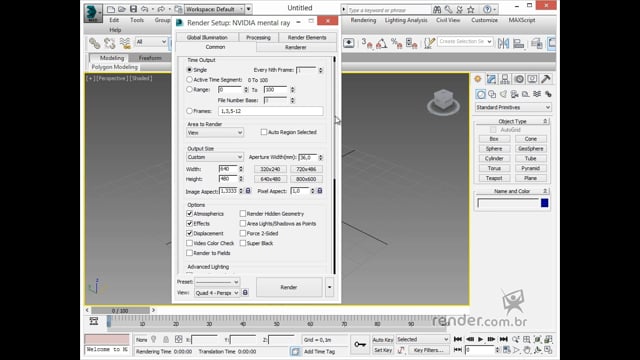Open the Rendering menu
The height and width of the screenshot is (360, 640).
pos(363,20)
